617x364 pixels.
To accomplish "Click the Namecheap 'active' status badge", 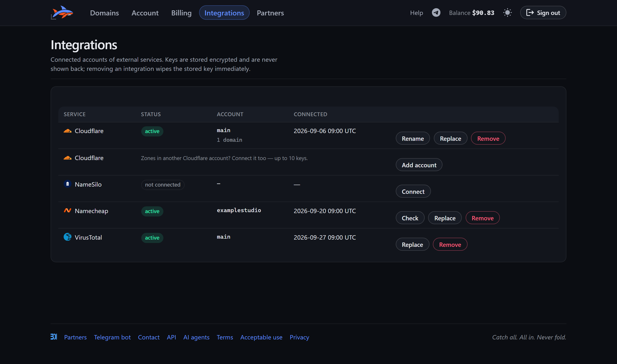I will (x=152, y=211).
